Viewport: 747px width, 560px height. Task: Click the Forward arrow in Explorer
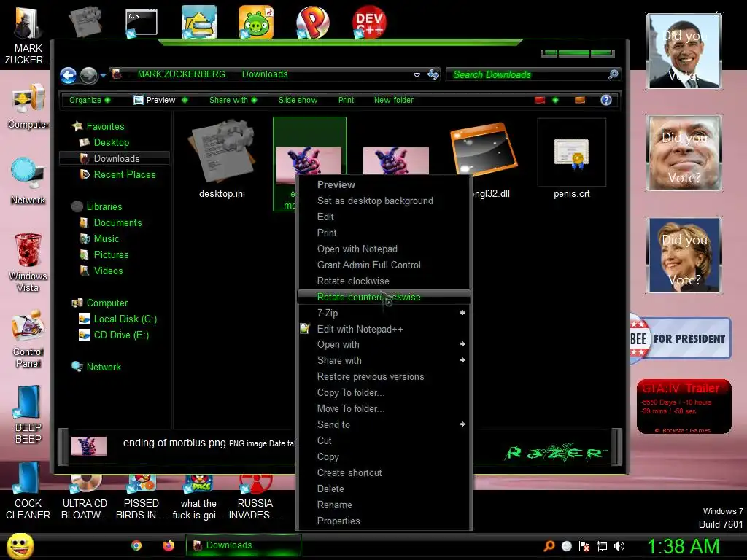[x=88, y=75]
